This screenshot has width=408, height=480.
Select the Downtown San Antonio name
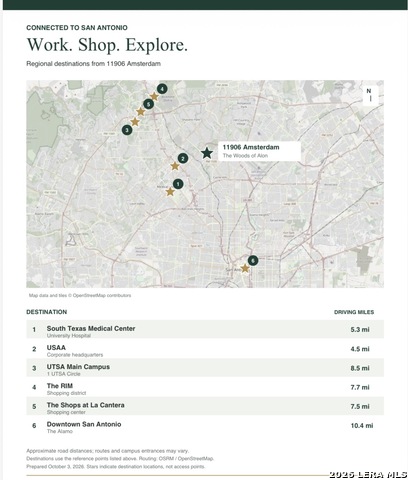(84, 424)
